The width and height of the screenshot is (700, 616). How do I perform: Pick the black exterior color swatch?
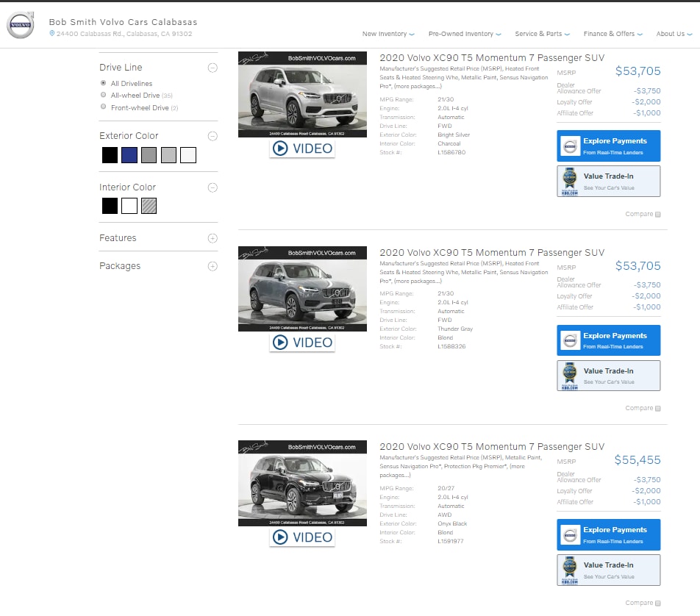[x=110, y=155]
